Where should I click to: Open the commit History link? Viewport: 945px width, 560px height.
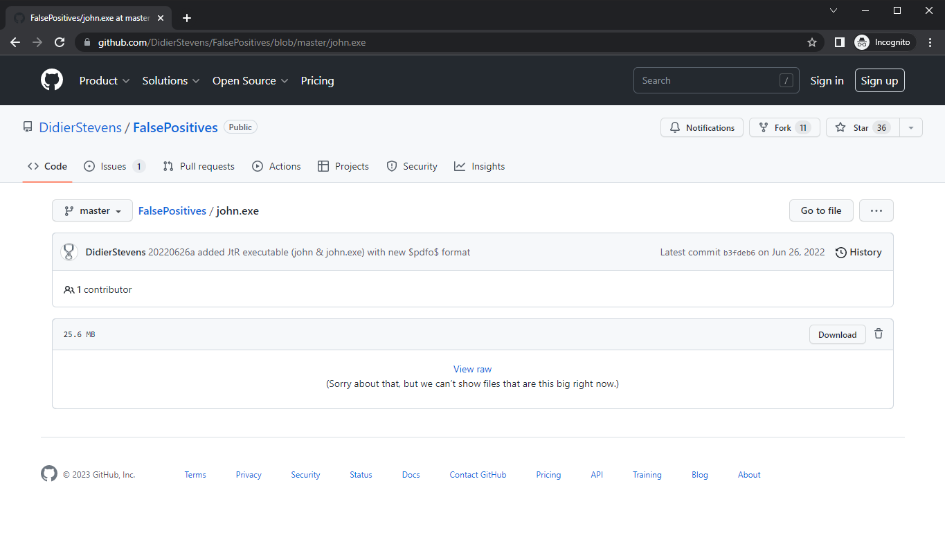(858, 252)
